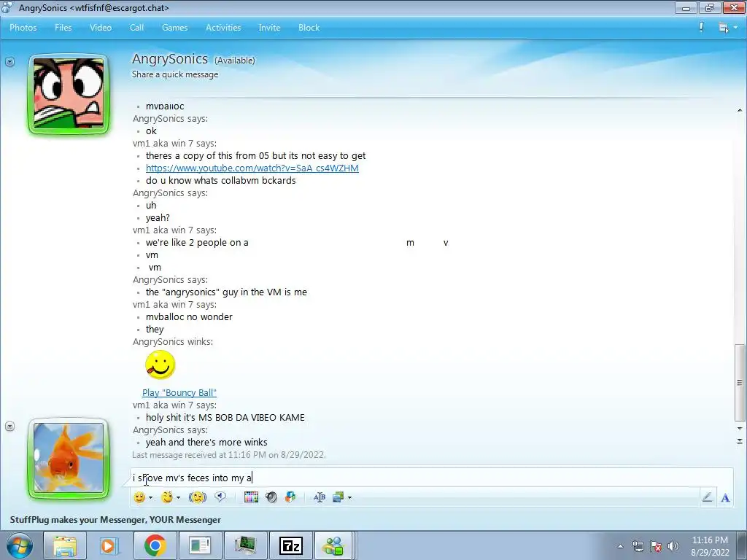Click the AB text style icon
Image resolution: width=747 pixels, height=560 pixels.
(x=320, y=497)
